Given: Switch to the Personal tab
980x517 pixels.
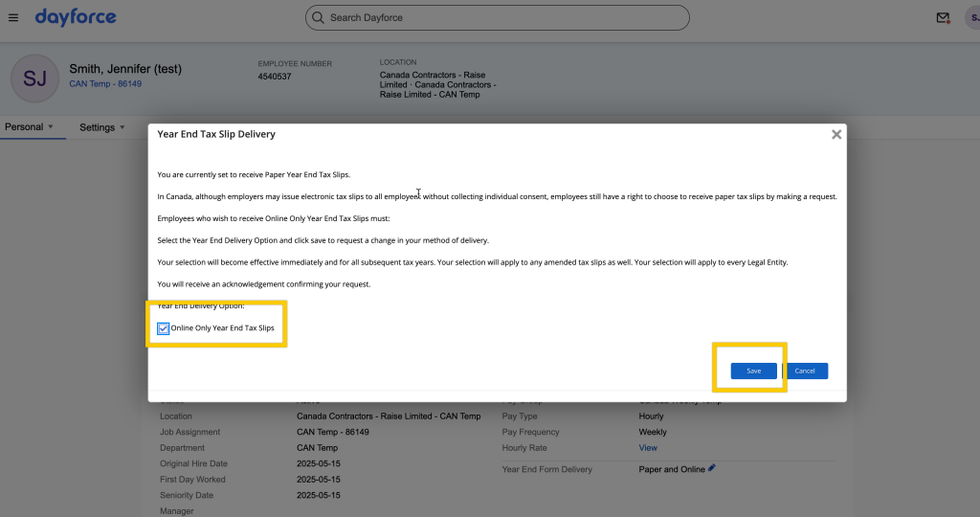Looking at the screenshot, I should [x=24, y=127].
